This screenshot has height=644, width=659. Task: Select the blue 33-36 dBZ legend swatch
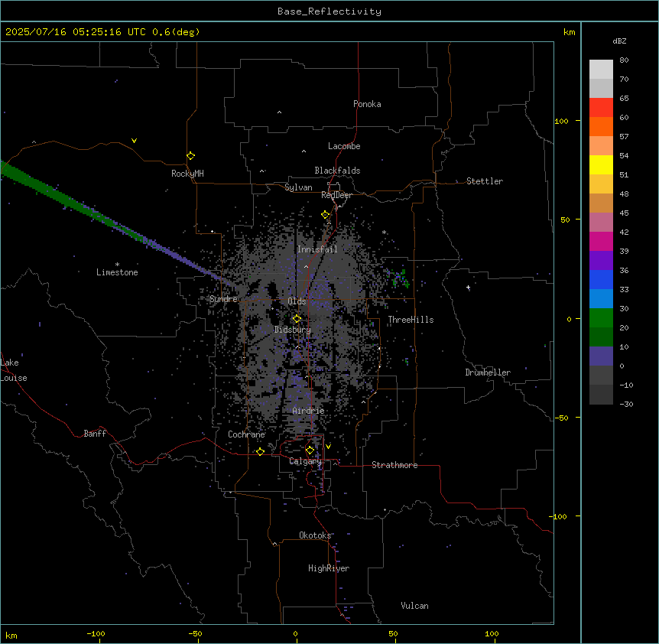tap(601, 279)
